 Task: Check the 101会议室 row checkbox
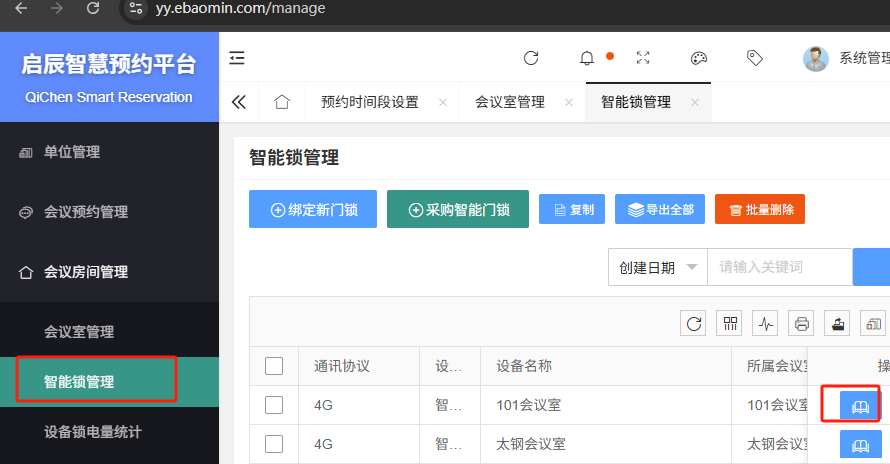pyautogui.click(x=274, y=405)
